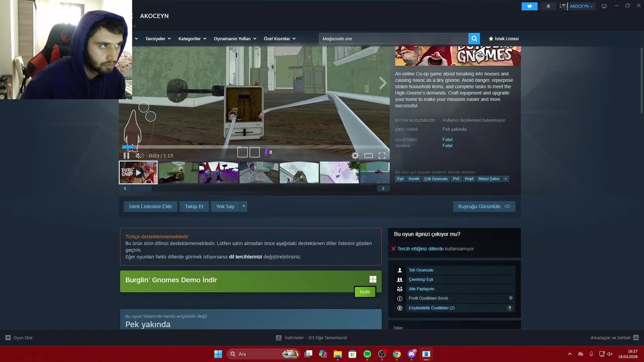The width and height of the screenshot is (644, 362).
Task: Unmute the trailer volume icon
Action: pos(138,156)
